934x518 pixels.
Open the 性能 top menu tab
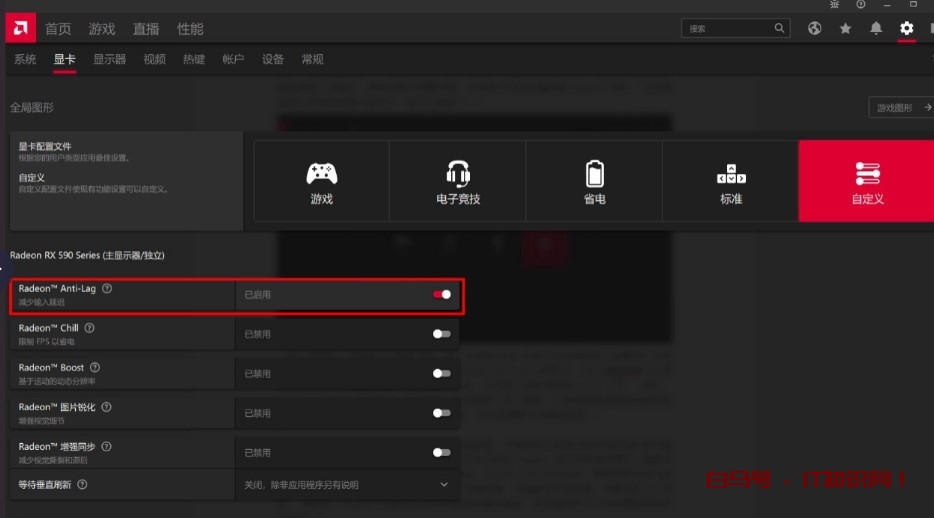pos(190,28)
